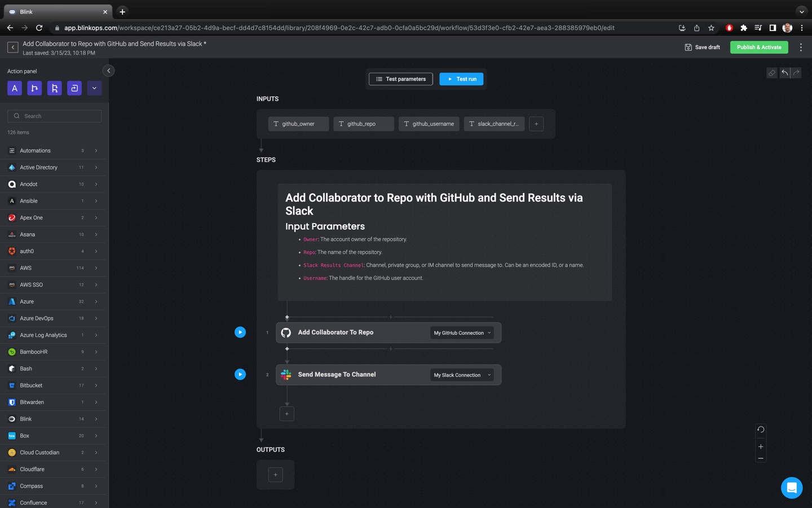Image resolution: width=812 pixels, height=508 pixels.
Task: Select the github_username input parameter
Action: 429,124
